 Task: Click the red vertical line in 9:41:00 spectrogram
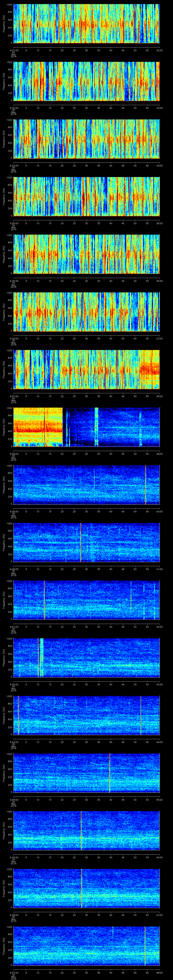point(44,600)
